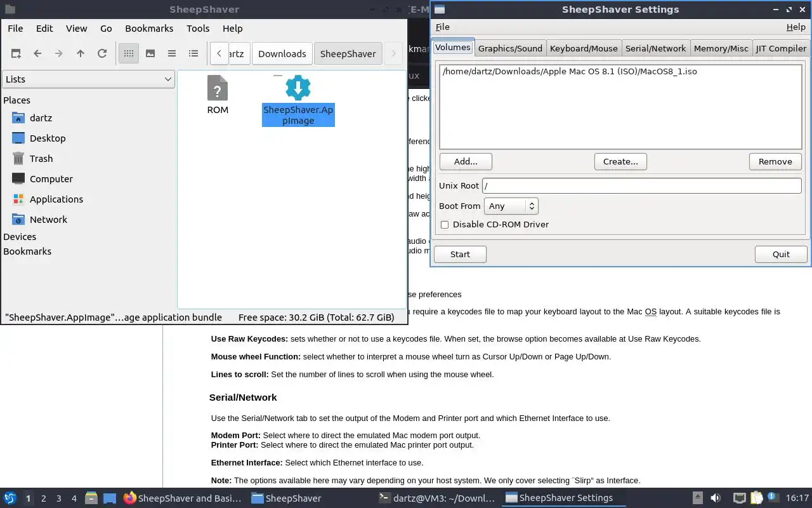
Task: Launch file manager from taskbar quicklaunch
Action: pos(91,498)
